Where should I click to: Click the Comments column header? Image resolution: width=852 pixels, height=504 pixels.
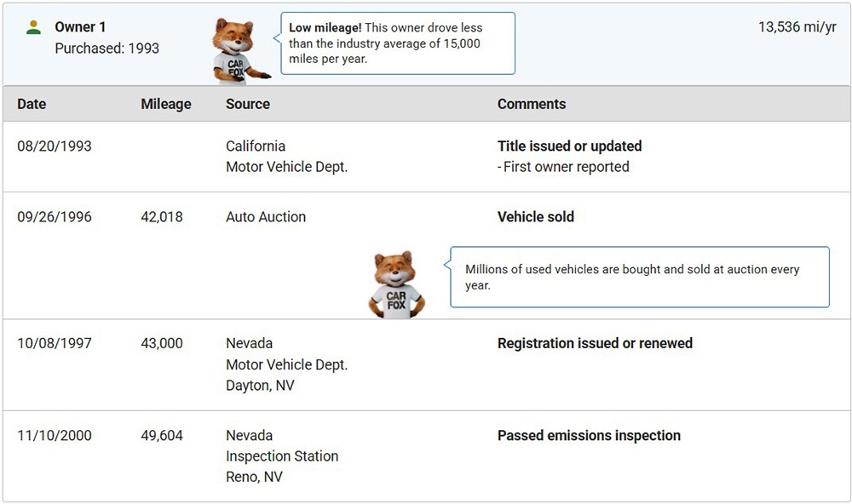tap(532, 104)
